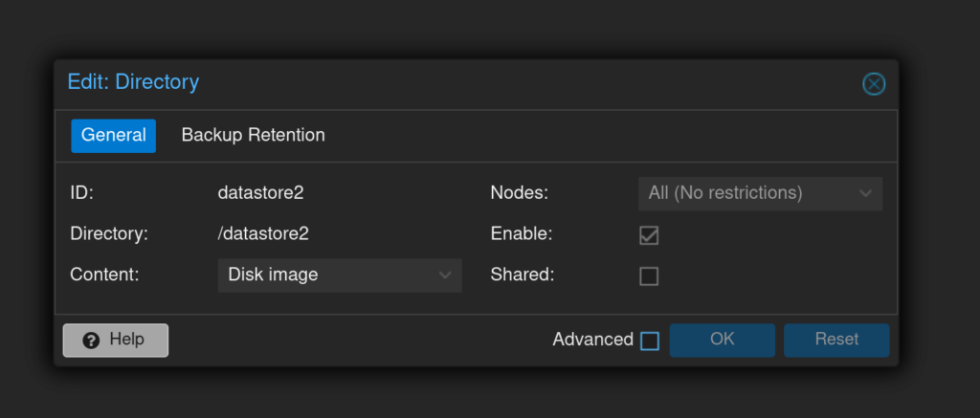The width and height of the screenshot is (980, 418).
Task: Expand the Nodes dropdown arrow
Action: tap(865, 193)
